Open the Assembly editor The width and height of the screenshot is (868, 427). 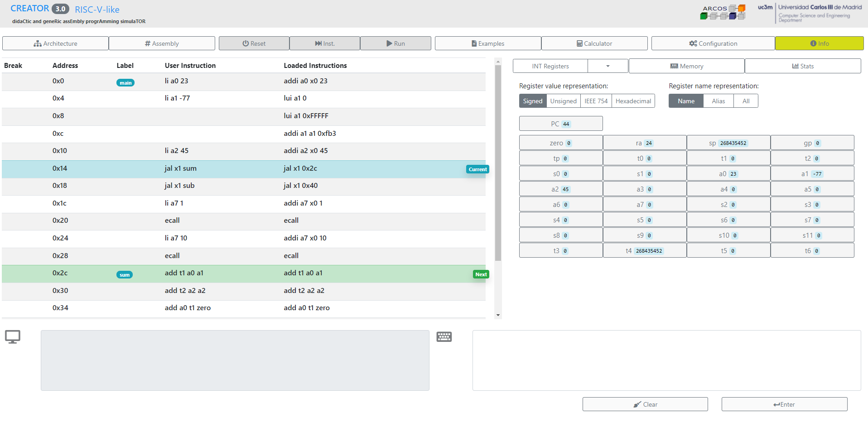click(x=162, y=43)
